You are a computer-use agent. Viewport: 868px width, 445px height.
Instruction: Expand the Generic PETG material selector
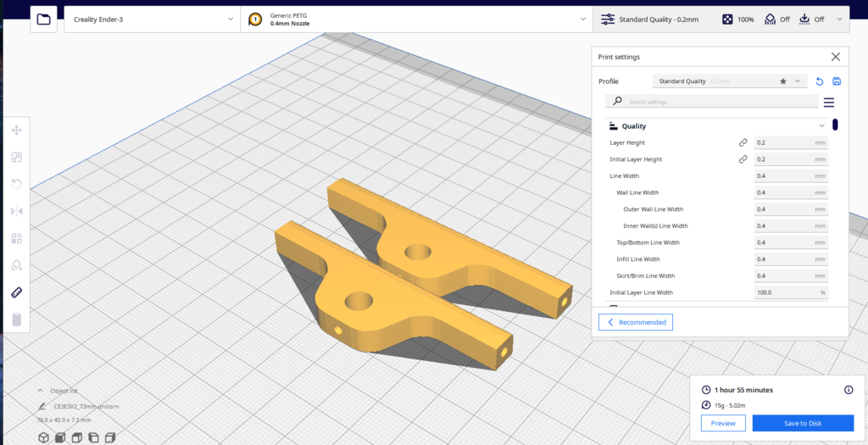tap(415, 19)
